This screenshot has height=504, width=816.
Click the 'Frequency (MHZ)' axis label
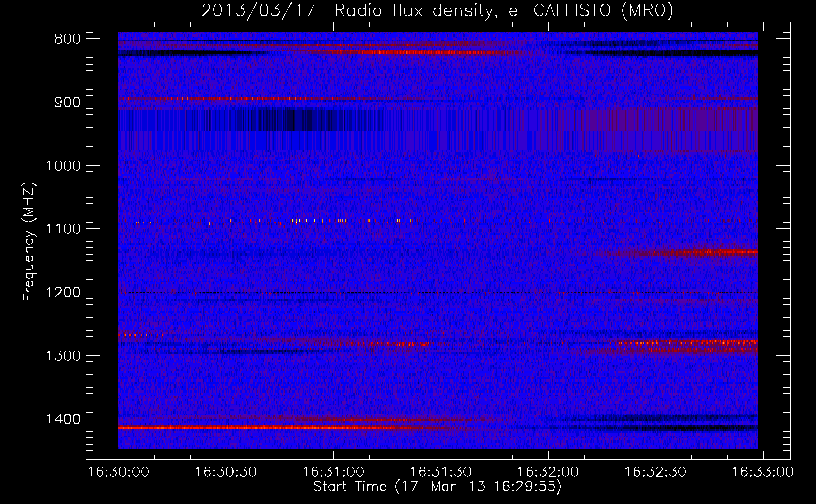(28, 241)
